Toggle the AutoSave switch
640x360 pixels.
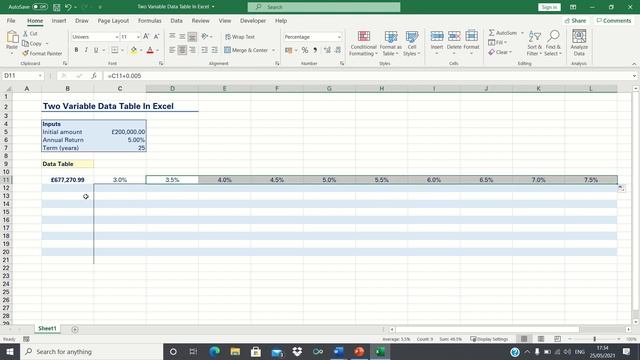(40, 7)
